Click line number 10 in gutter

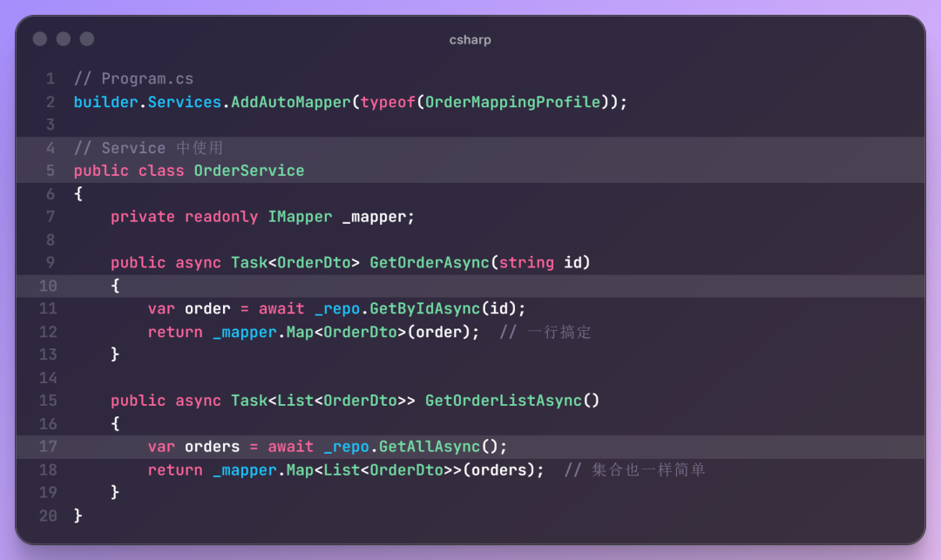pyautogui.click(x=48, y=286)
